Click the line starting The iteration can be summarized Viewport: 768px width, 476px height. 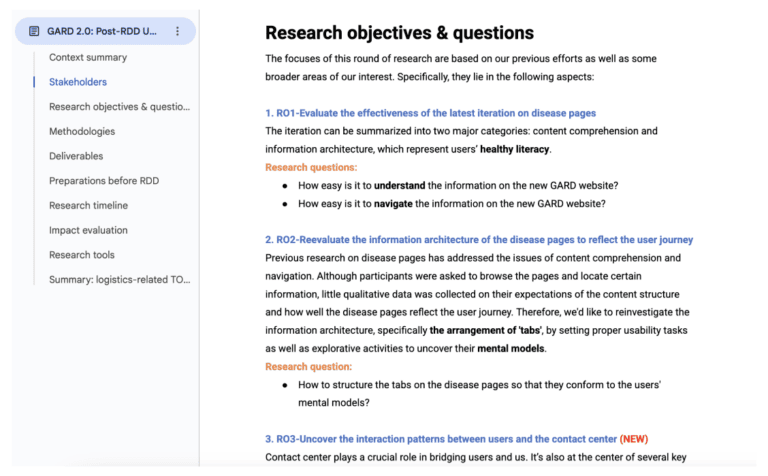click(x=461, y=131)
